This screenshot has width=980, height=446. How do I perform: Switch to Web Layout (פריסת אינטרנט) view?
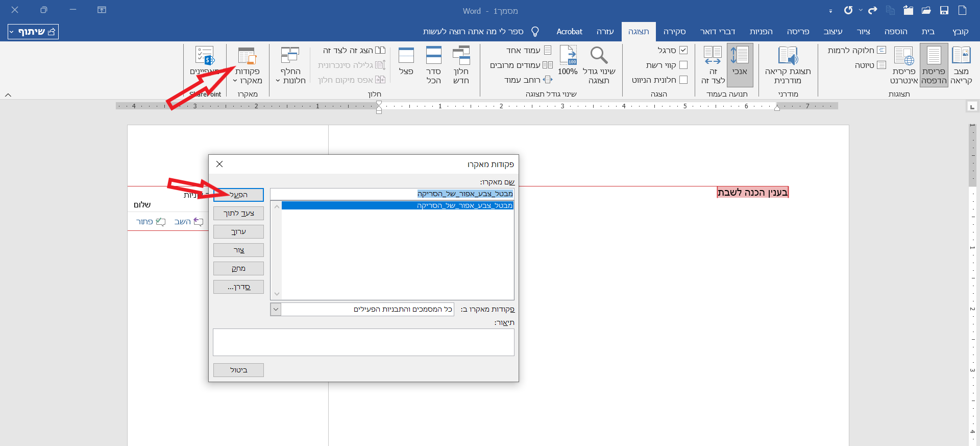(x=903, y=56)
